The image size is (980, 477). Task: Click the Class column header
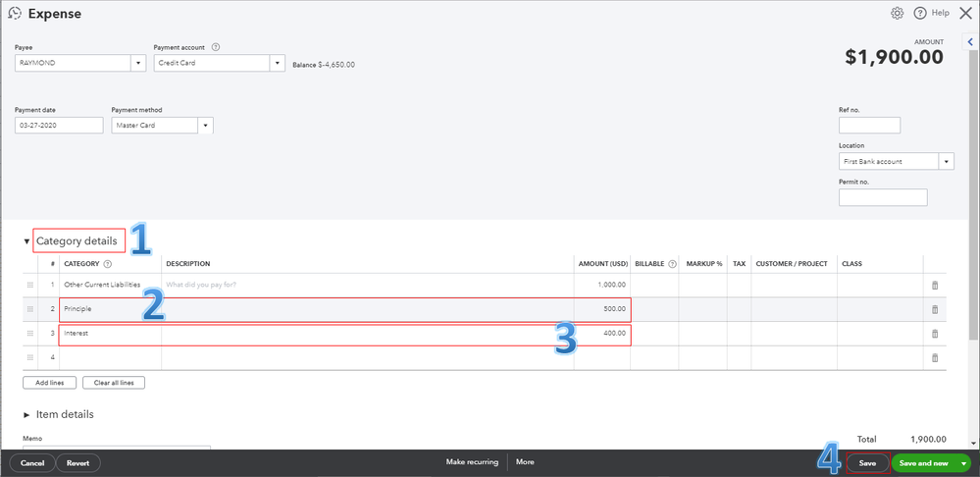pos(851,264)
